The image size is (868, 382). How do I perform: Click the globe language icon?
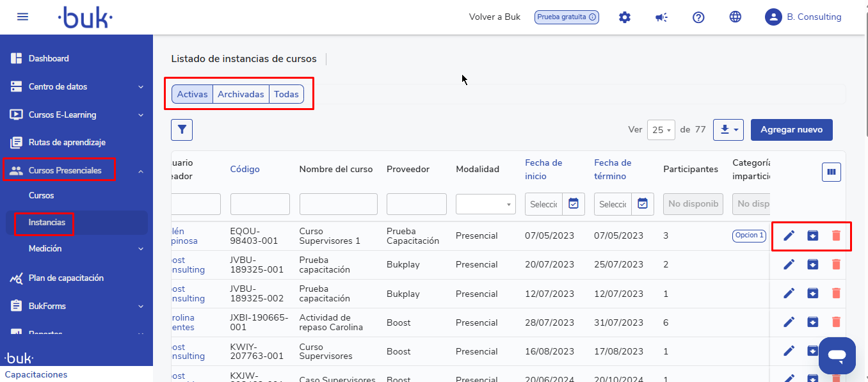pyautogui.click(x=735, y=17)
